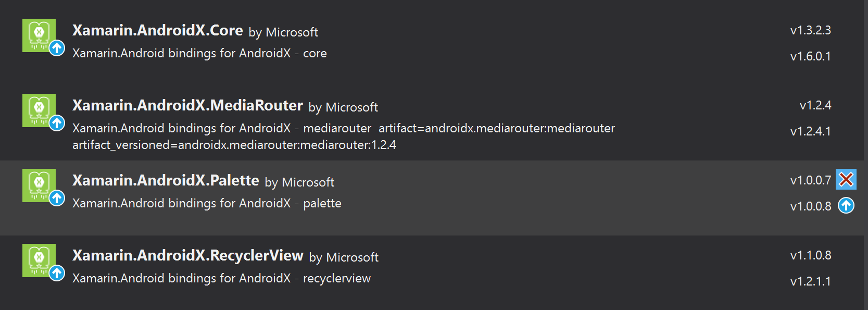The image size is (868, 310).
Task: Click the Xamarin.AndroidX.Core package icon
Action: click(39, 35)
